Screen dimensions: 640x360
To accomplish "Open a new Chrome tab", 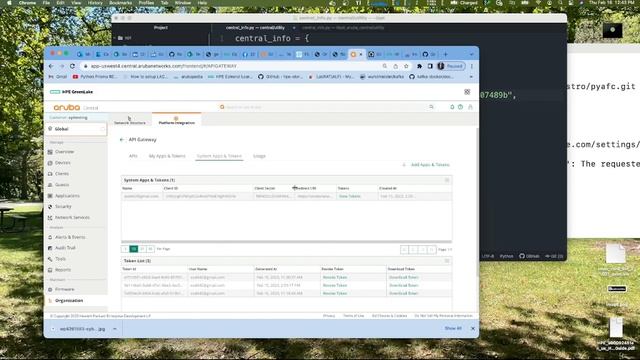I will coord(445,54).
